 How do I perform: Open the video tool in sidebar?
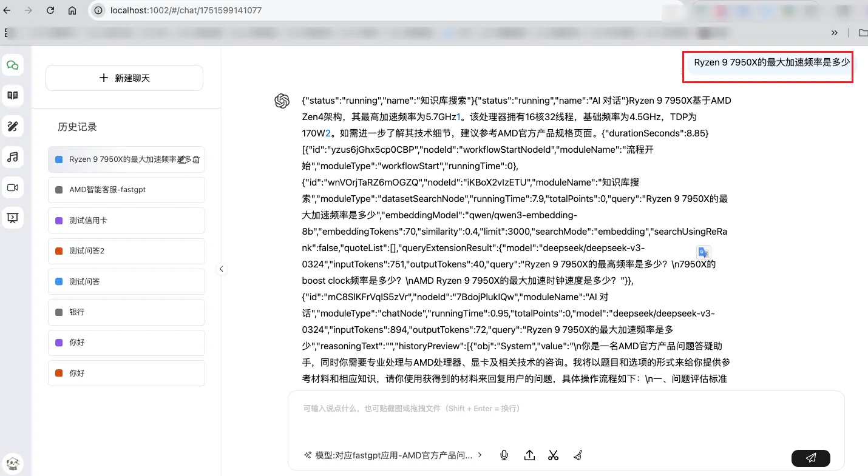(x=13, y=187)
